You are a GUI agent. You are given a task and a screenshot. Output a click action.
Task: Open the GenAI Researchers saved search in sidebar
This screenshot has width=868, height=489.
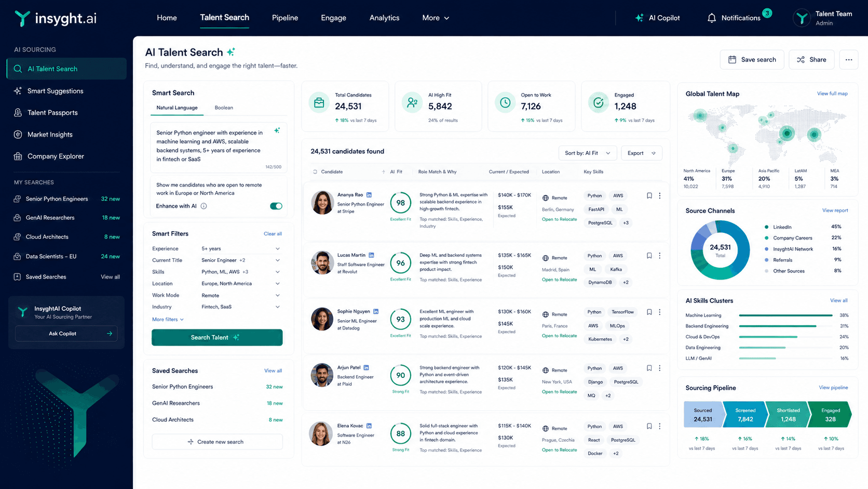(x=66, y=218)
